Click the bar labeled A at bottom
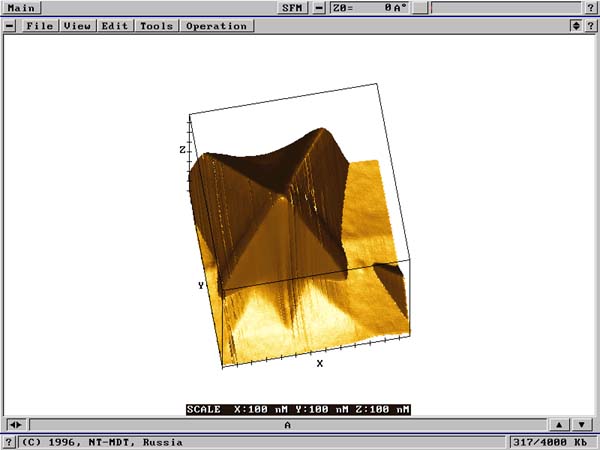 tap(288, 425)
